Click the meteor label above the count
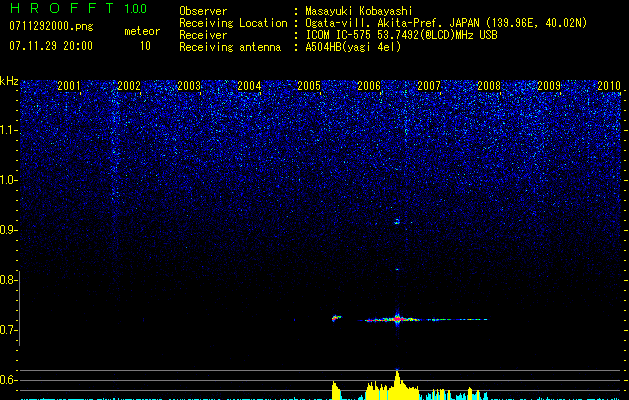The height and width of the screenshot is (400, 629). pos(142,31)
